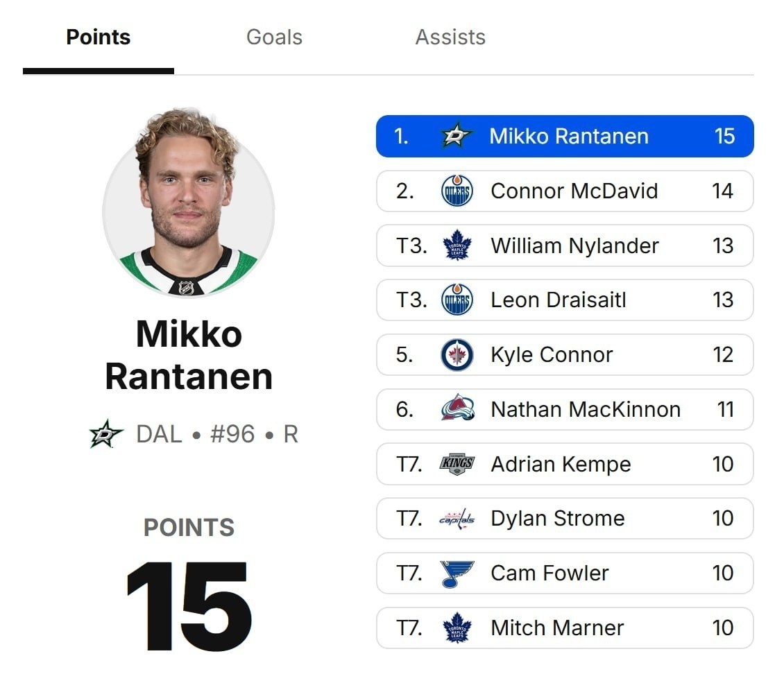Click the Oilers logo next to Connor McDavid
This screenshot has width=784, height=699.
(x=457, y=191)
